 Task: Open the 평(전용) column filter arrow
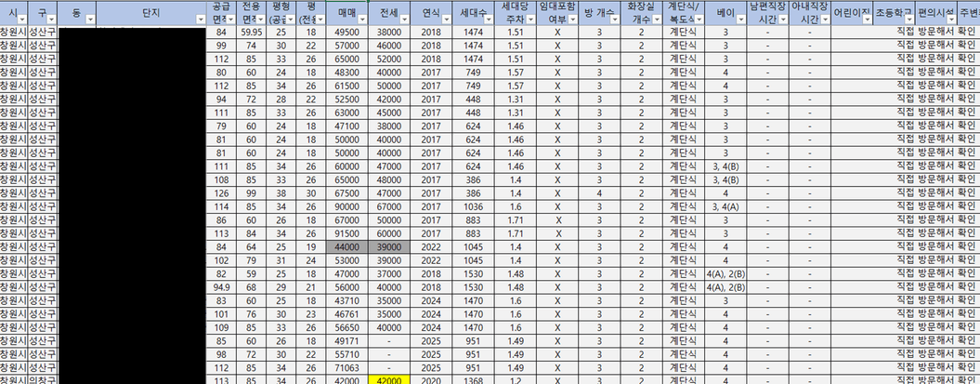(x=320, y=20)
